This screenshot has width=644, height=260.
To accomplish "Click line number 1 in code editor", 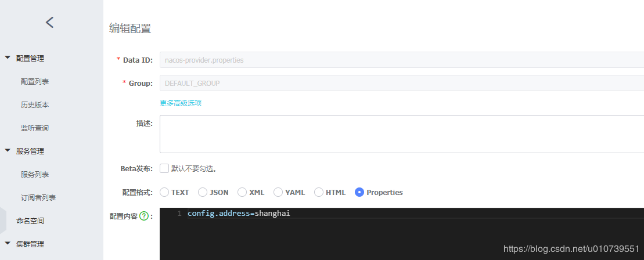I will pyautogui.click(x=179, y=214).
